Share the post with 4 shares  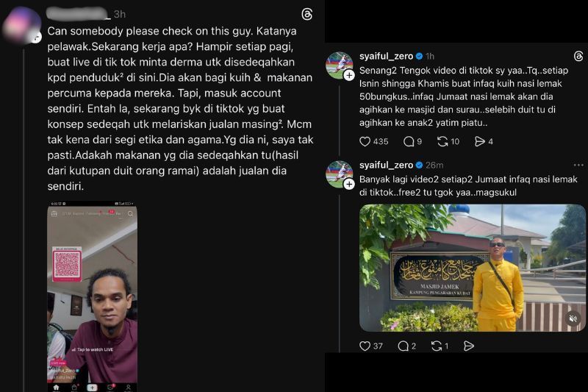coord(480,141)
